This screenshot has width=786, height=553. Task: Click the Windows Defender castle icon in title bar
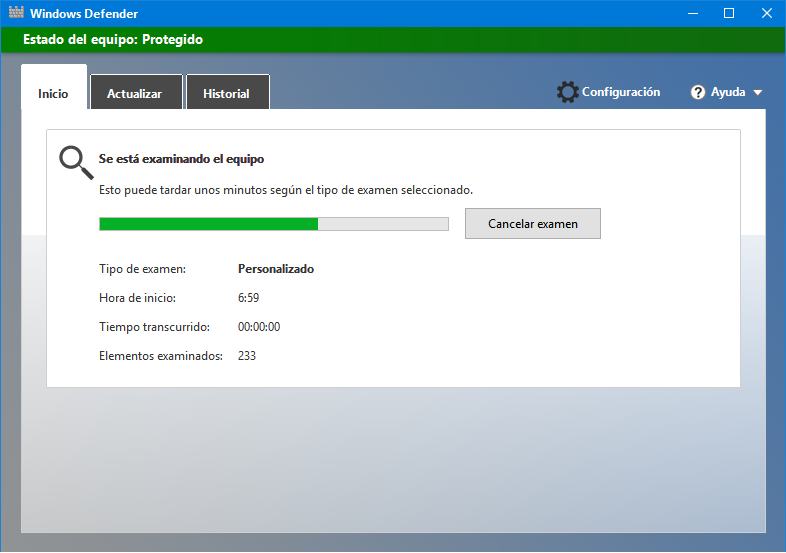click(x=16, y=13)
